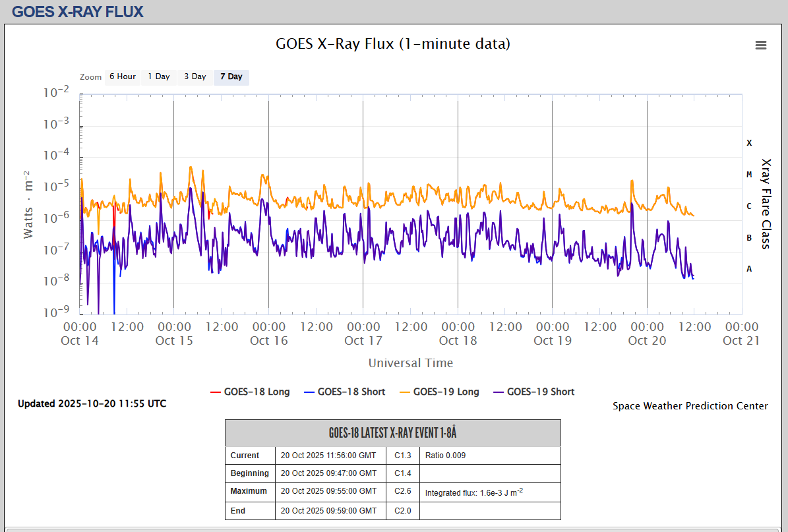Select the Ratio 0.009 table cell

coord(445,456)
